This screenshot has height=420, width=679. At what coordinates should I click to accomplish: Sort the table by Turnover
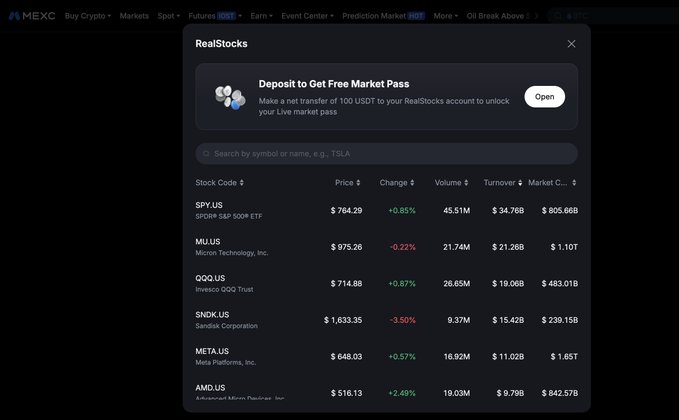coord(503,183)
